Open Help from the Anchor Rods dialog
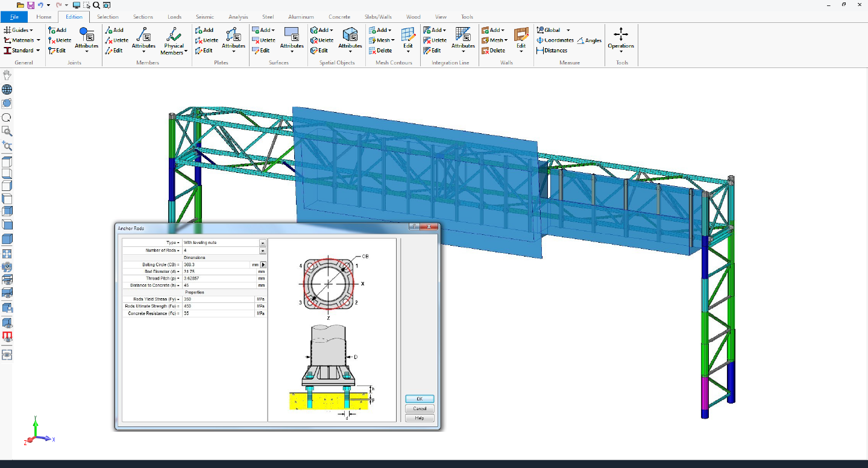The height and width of the screenshot is (468, 868). point(419,417)
